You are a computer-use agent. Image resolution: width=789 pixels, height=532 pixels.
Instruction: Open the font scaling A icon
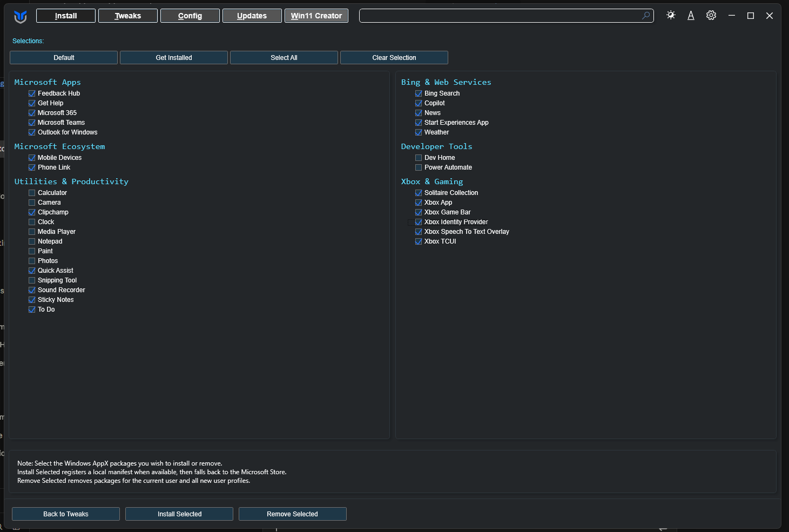(691, 16)
